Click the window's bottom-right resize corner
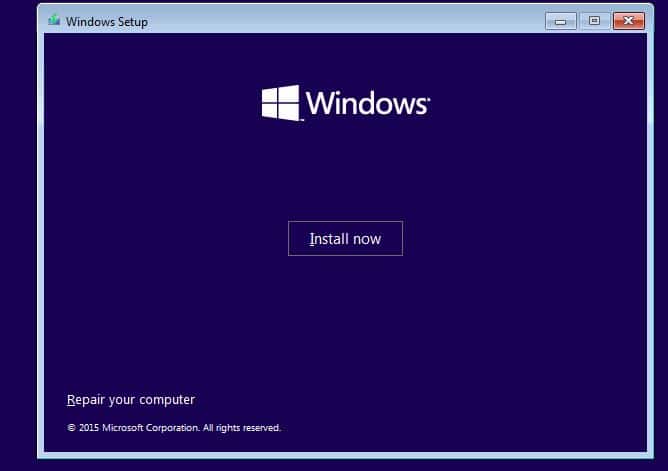The image size is (668, 471). pyautogui.click(x=650, y=455)
